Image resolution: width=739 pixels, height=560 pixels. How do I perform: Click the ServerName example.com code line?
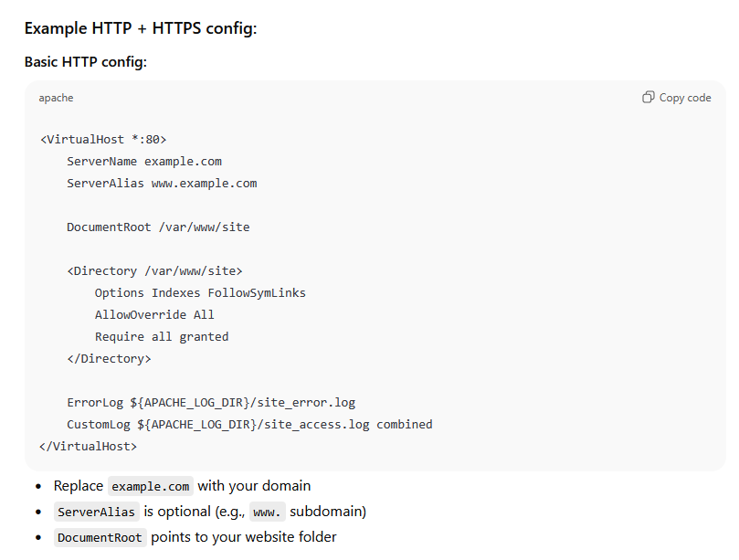click(x=144, y=162)
